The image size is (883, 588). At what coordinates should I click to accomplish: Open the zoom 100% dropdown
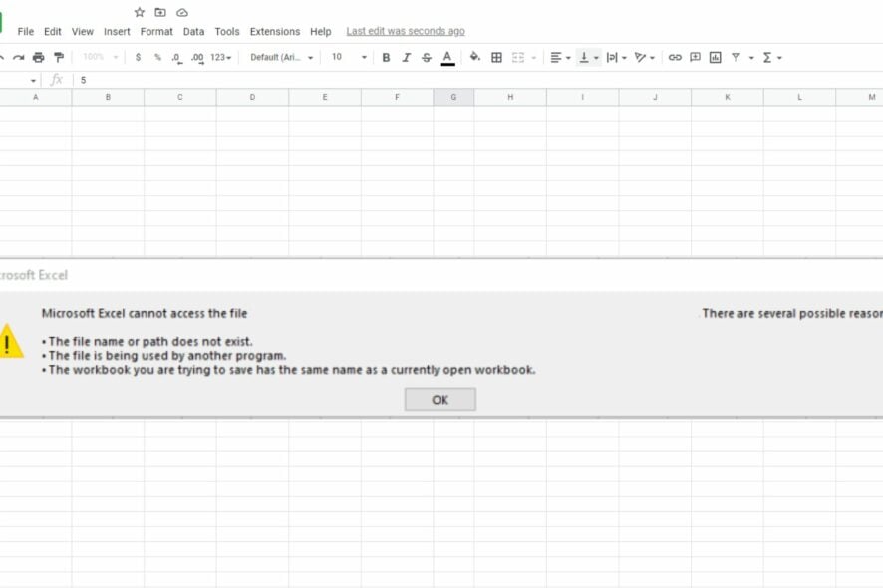click(100, 57)
